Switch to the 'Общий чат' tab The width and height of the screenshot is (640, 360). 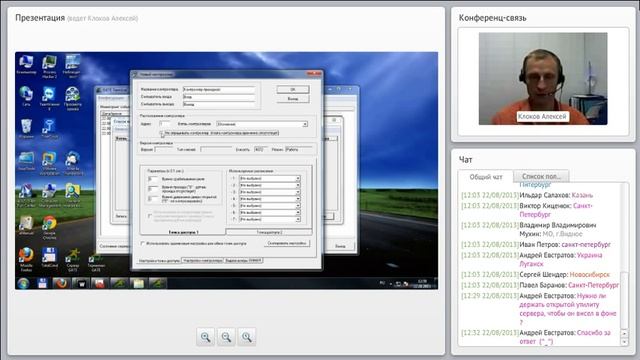point(486,177)
